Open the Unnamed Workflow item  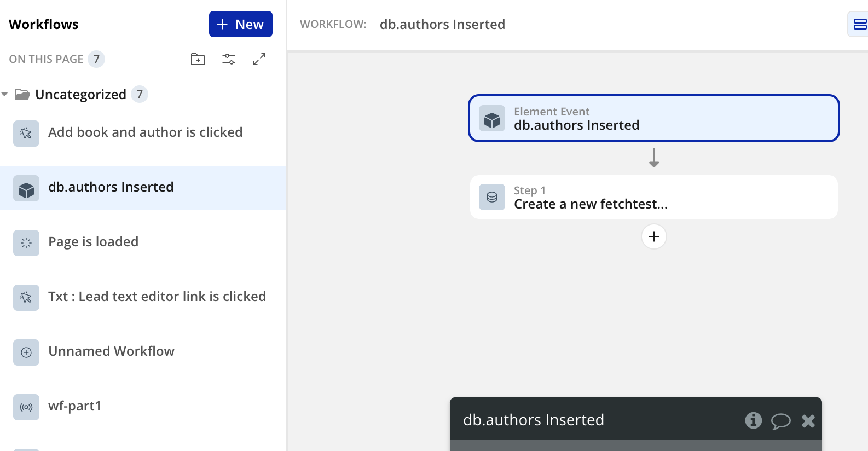tap(143, 352)
